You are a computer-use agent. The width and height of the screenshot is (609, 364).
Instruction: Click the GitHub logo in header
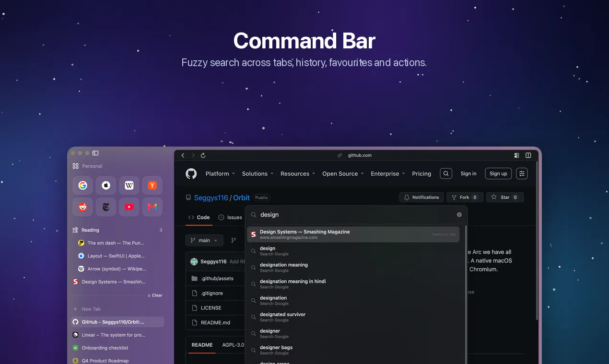coord(191,173)
